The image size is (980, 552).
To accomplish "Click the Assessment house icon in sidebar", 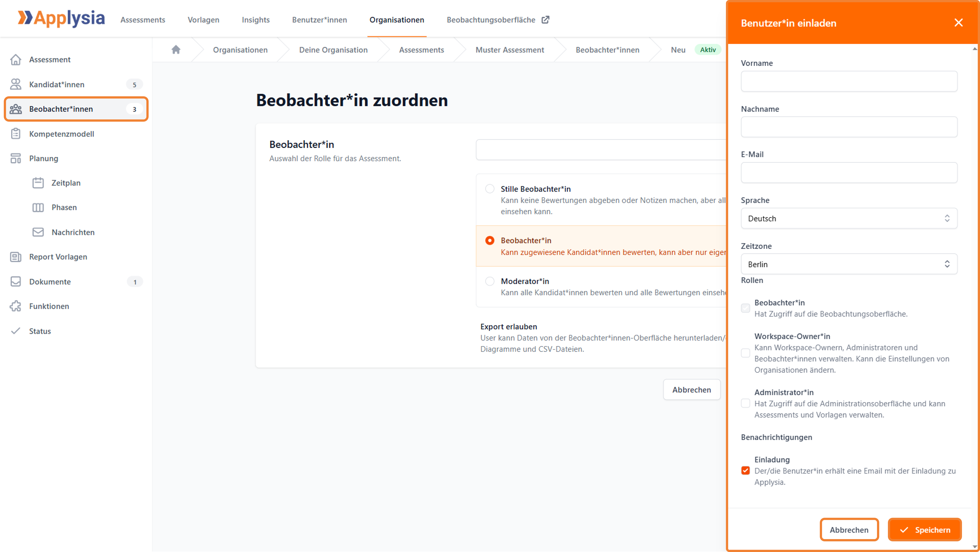I will click(x=16, y=60).
